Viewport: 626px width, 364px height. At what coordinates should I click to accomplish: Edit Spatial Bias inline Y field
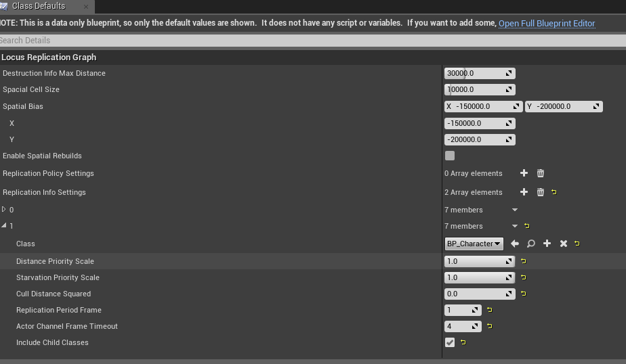563,106
